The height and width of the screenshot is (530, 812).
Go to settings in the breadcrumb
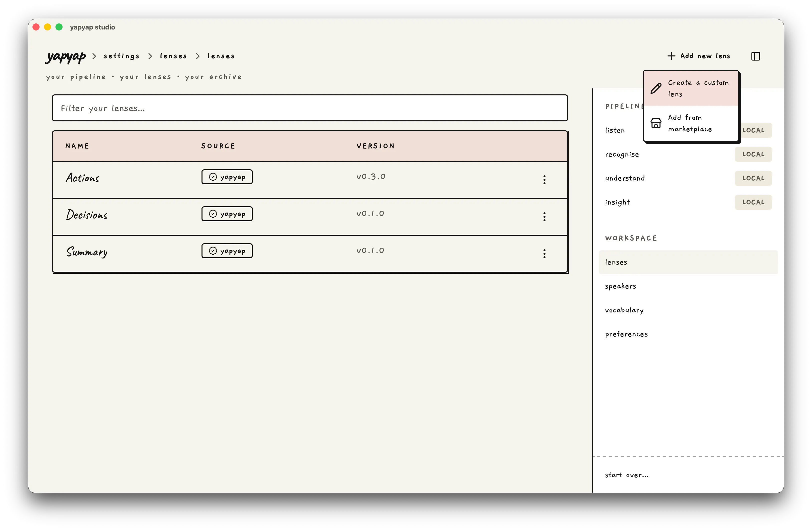[121, 56]
